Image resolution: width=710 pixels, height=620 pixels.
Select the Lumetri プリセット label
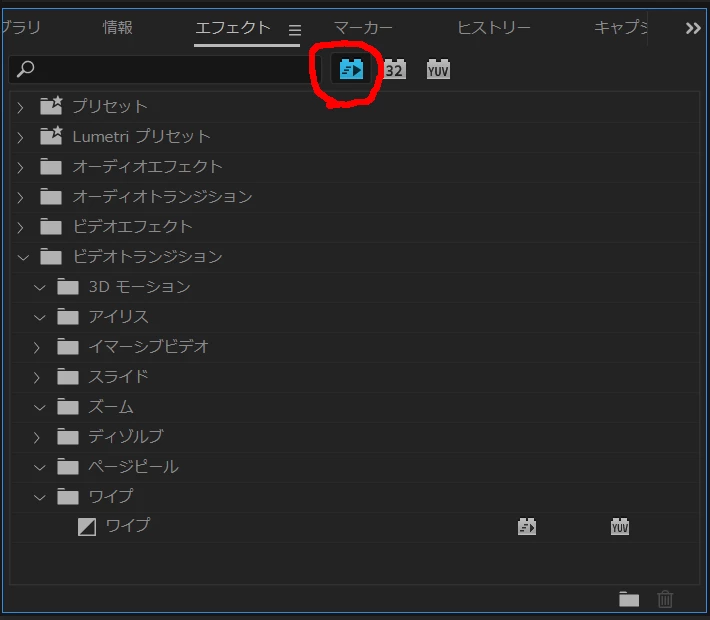pos(141,136)
